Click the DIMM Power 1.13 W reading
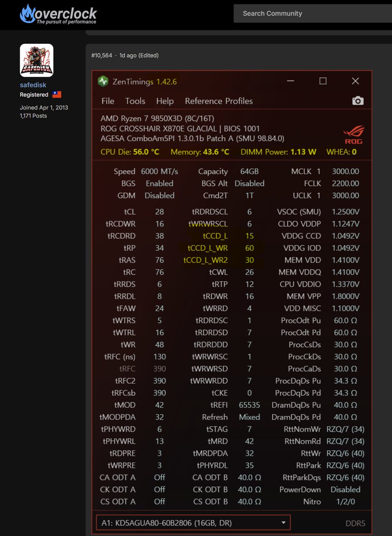The image size is (392, 536). pyautogui.click(x=279, y=152)
